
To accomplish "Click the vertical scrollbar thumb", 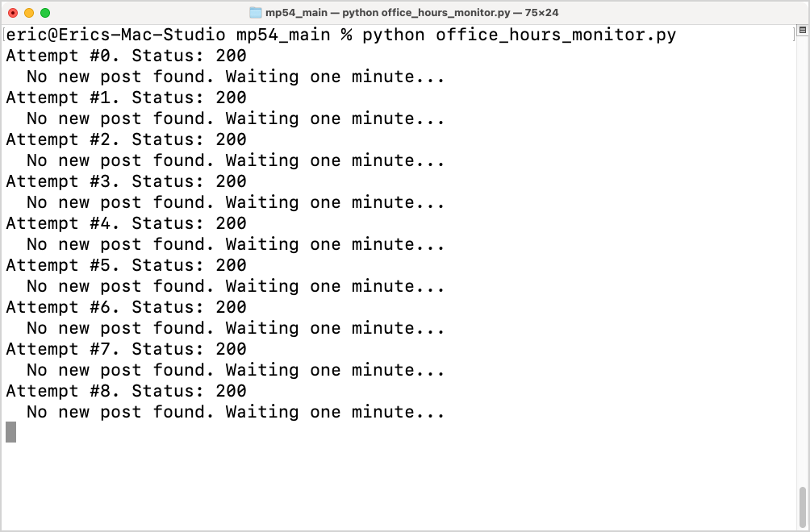I will point(802,508).
